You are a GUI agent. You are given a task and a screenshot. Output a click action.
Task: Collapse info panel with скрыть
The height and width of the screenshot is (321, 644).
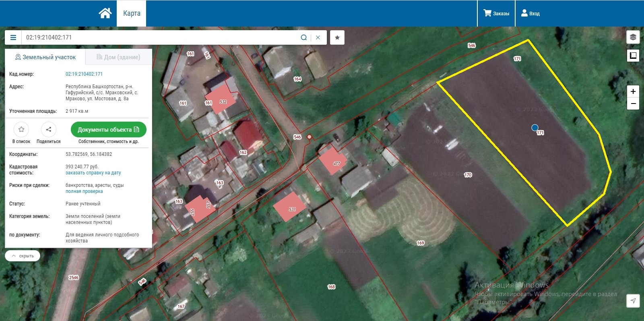click(x=23, y=256)
